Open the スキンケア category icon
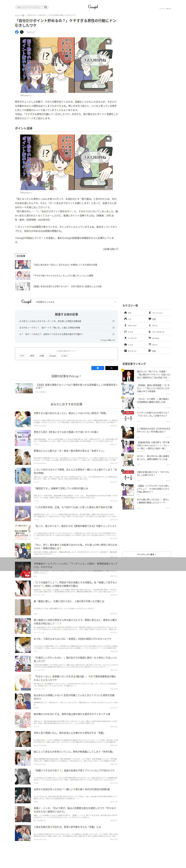This screenshot has height=868, width=186. pos(126,325)
